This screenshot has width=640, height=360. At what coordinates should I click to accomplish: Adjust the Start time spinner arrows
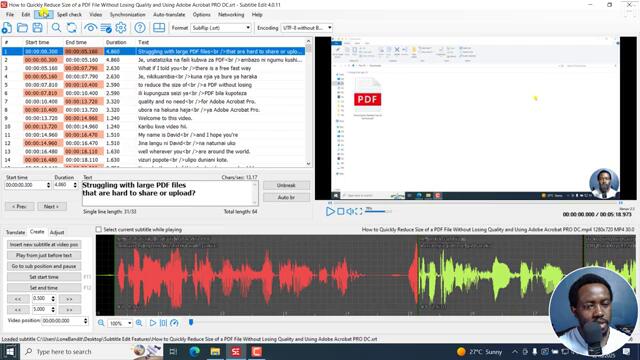pyautogui.click(x=49, y=185)
